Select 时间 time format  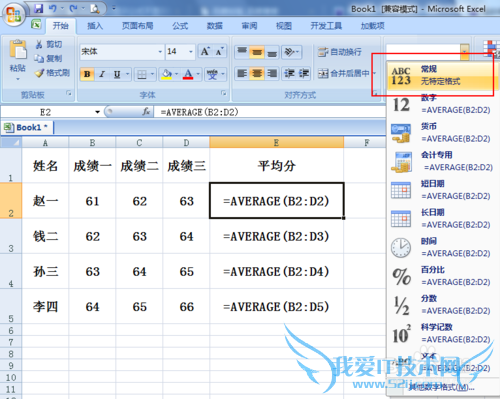442,248
